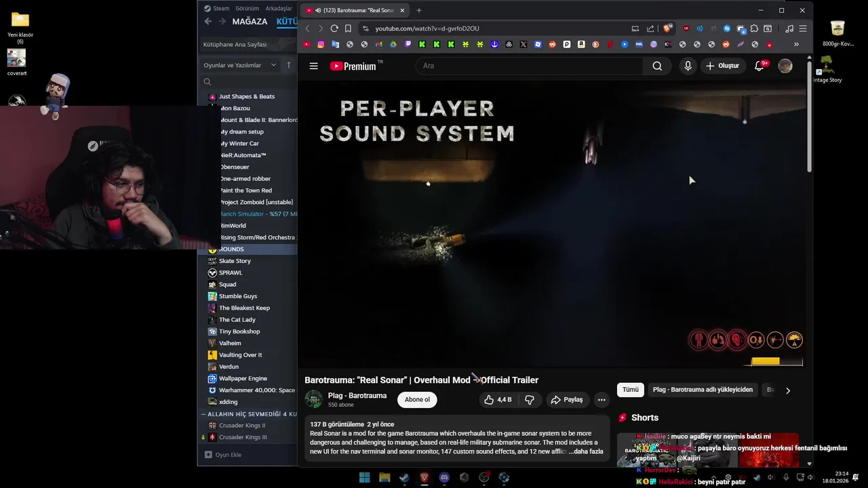Screen dimensions: 868x488
Task: Click the Oluştur create button
Action: (722, 66)
